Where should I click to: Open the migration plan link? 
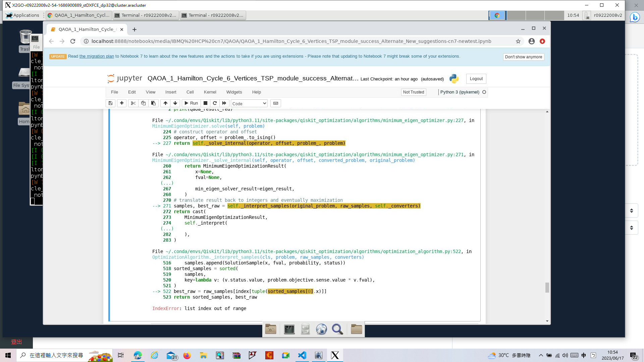[x=97, y=56]
